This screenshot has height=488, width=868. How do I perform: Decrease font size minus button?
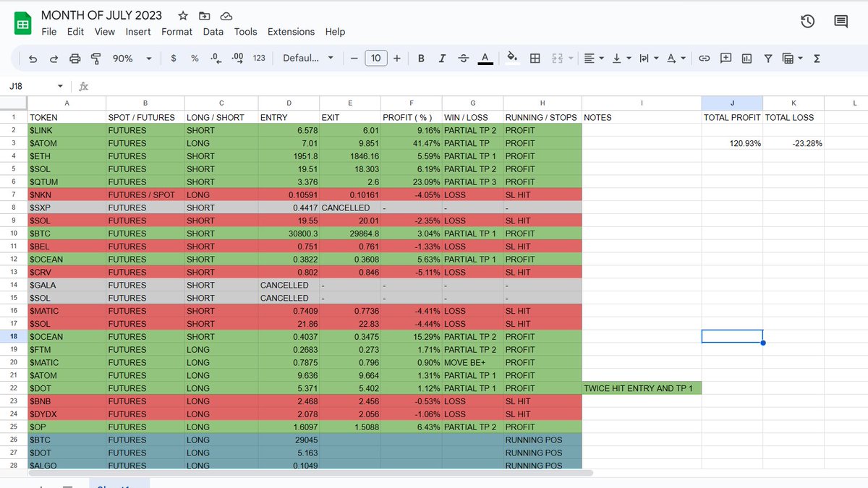coord(354,59)
